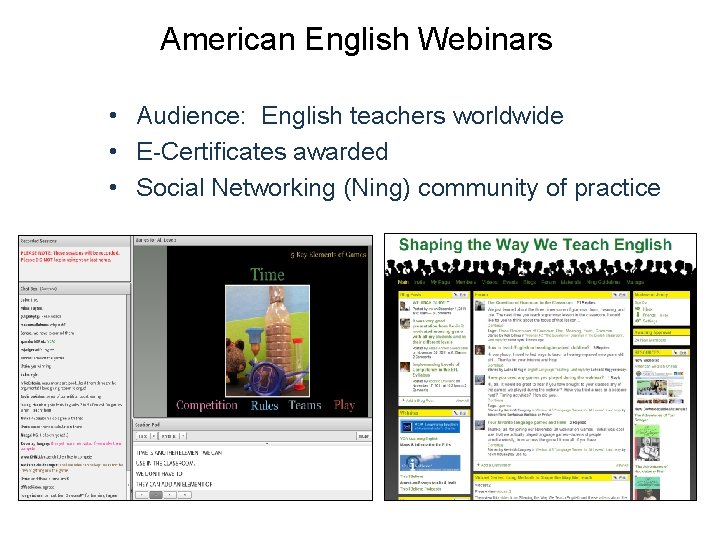Click Add a Blog Post link
This screenshot has width=720, height=540.
click(418, 401)
